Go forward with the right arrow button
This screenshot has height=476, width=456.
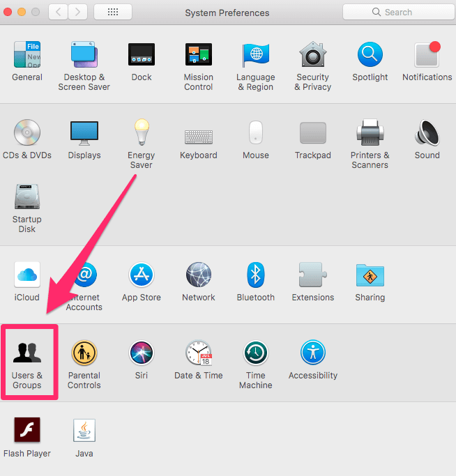(78, 12)
